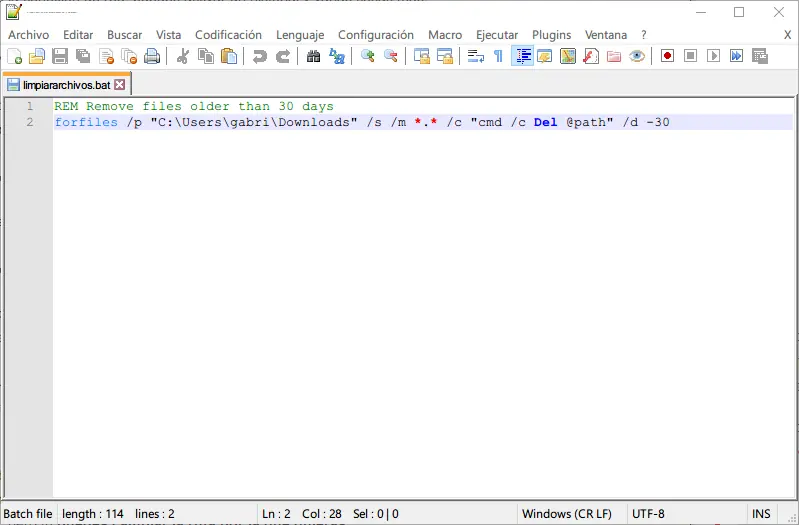Redo the action via toolbar arrow
The width and height of the screenshot is (799, 525).
(x=283, y=56)
